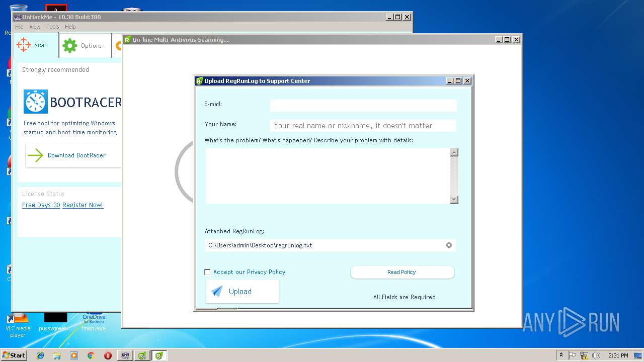Open the Tools menu in UnHackMe
644x362 pixels.
[x=53, y=27]
